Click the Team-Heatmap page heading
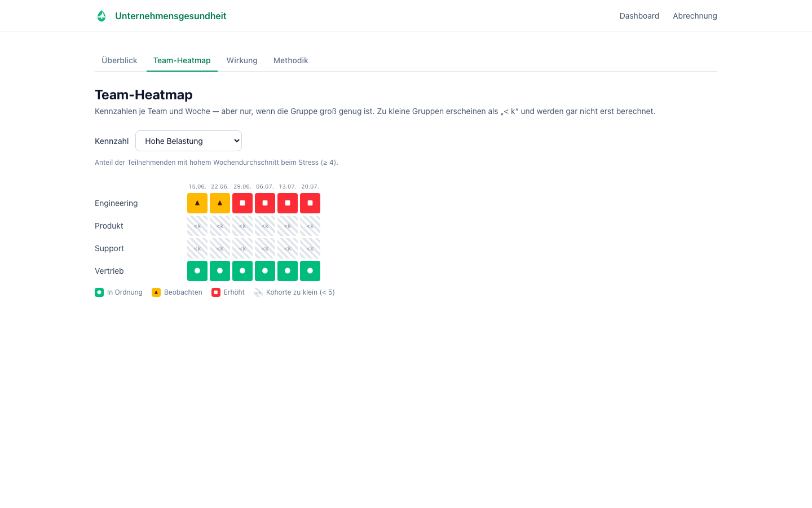Screen dimensions: 812x508 pyautogui.click(x=144, y=95)
